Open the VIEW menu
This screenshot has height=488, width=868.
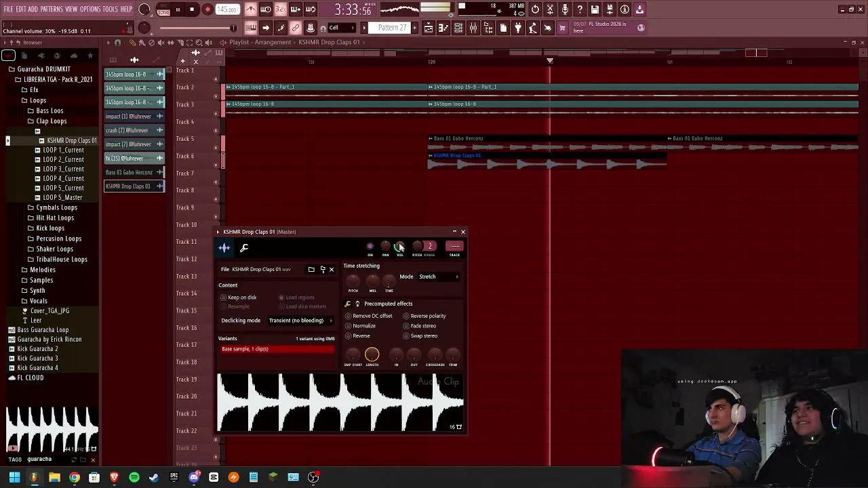coord(71,9)
